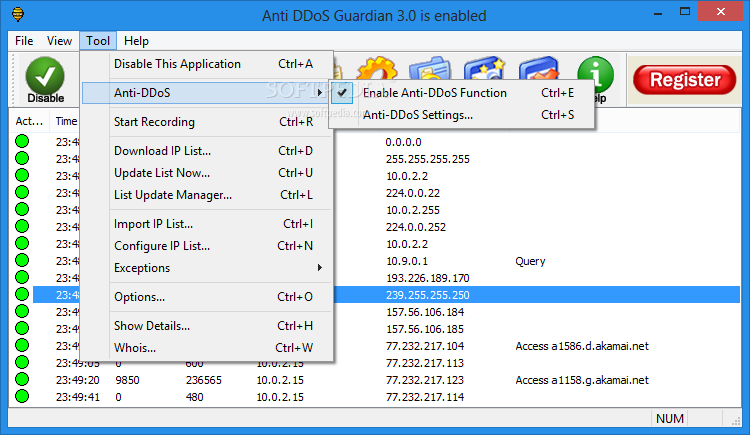The image size is (750, 435).
Task: Click green status circle in highlighted 239.255.255.250 row
Action: point(22,294)
